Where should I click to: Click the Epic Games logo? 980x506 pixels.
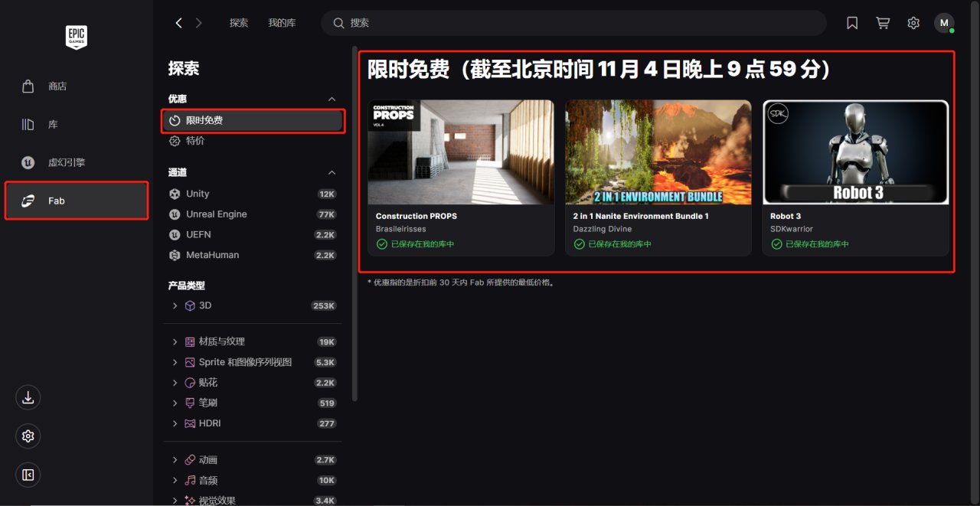pos(77,36)
